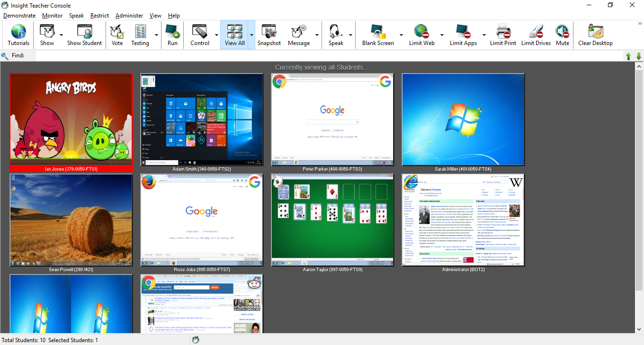
Task: Click 'Selected Students: 1' status text
Action: (73, 340)
